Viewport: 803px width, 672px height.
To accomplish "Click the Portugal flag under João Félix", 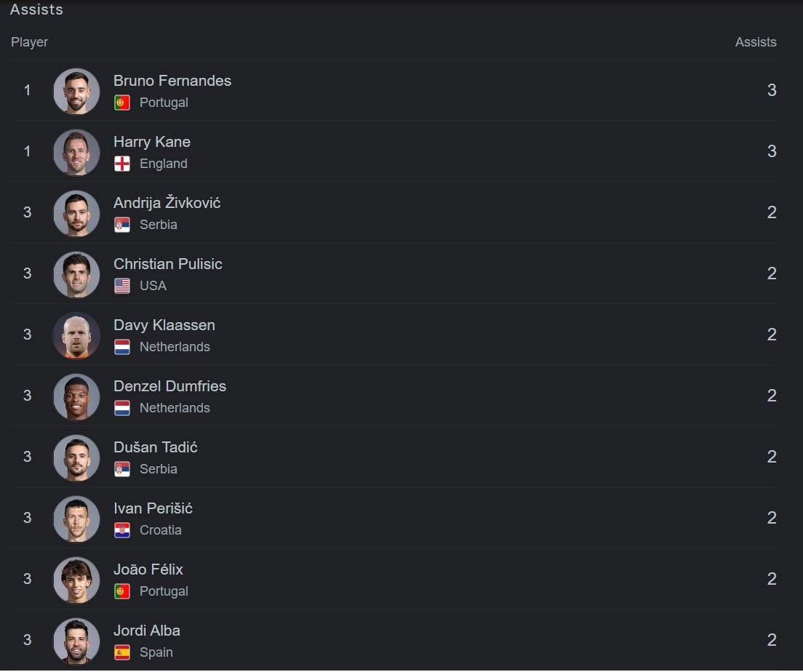I will [122, 591].
